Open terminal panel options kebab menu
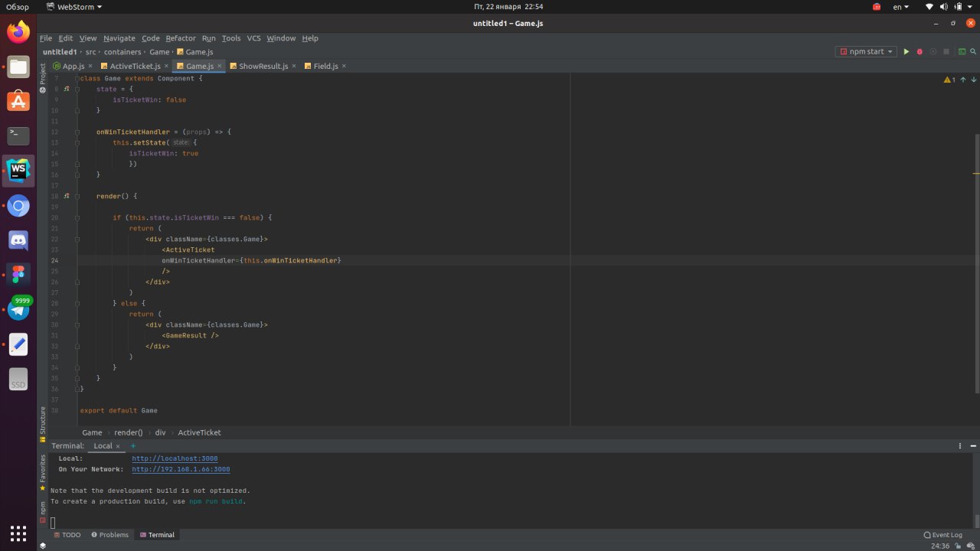This screenshot has height=551, width=980. (x=960, y=445)
